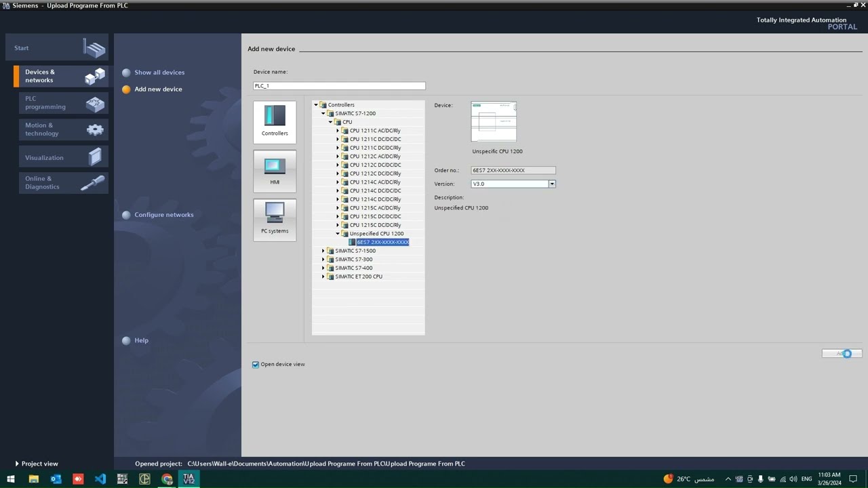Image resolution: width=868 pixels, height=488 pixels.
Task: Open Visualization portal section
Action: pyautogui.click(x=63, y=157)
